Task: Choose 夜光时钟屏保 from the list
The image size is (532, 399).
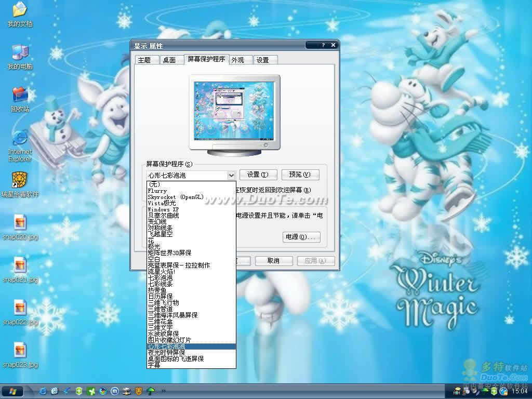Action: (x=166, y=353)
